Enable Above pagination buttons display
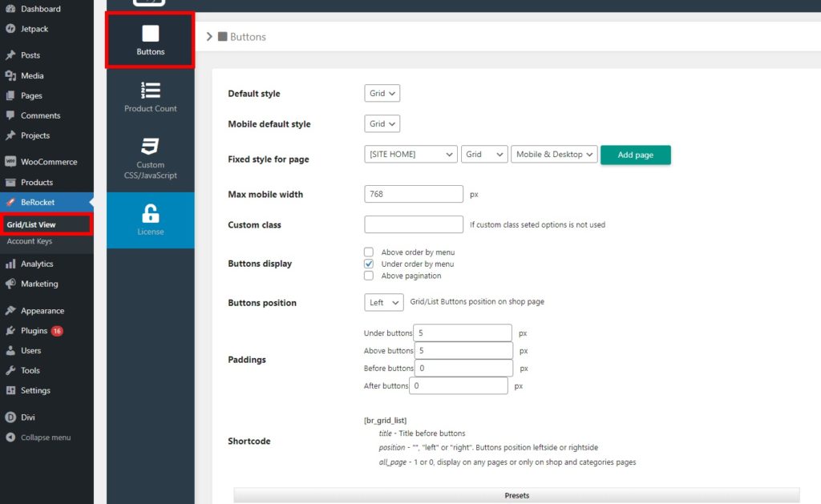This screenshot has width=821, height=504. pos(368,275)
